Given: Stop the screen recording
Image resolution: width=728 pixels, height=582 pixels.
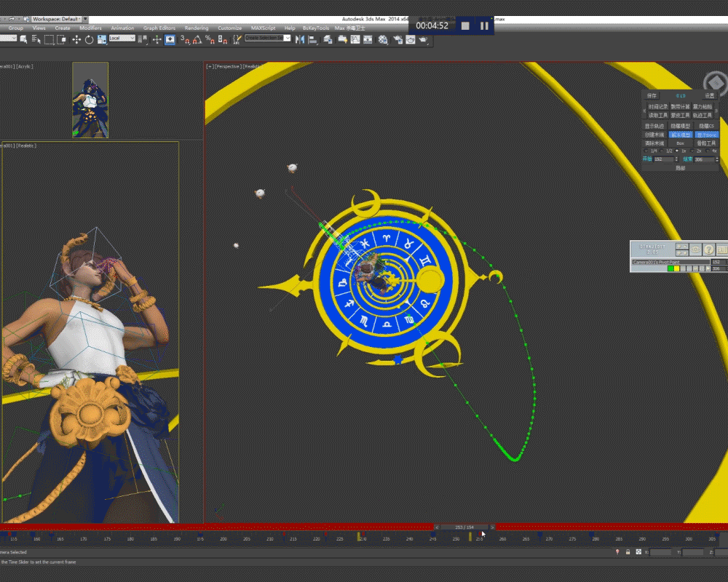Looking at the screenshot, I should point(465,26).
